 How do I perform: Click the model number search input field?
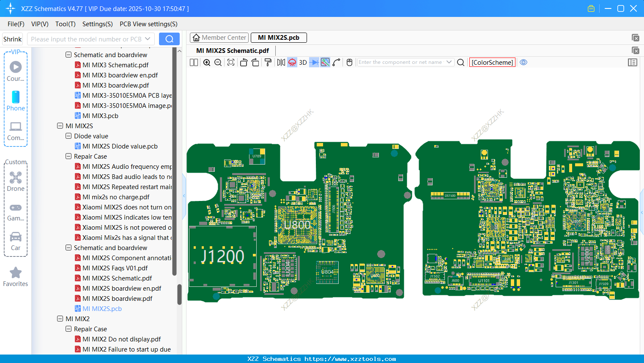(86, 39)
